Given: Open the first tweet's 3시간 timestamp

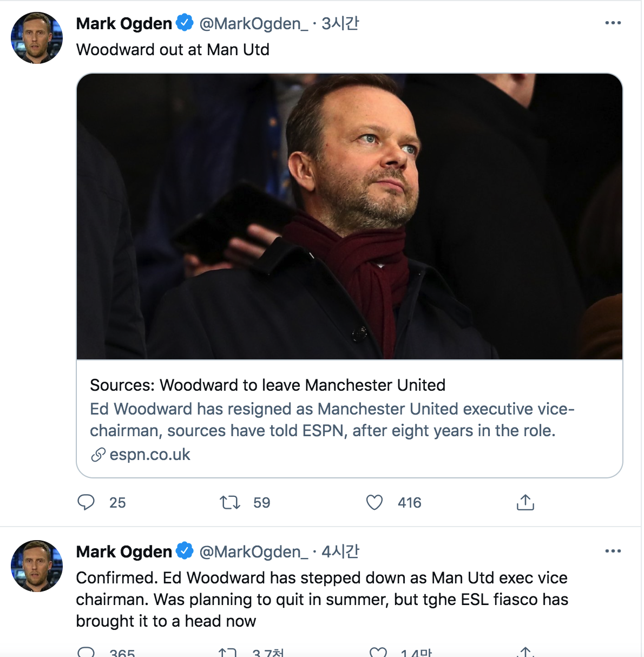Looking at the screenshot, I should [x=340, y=24].
